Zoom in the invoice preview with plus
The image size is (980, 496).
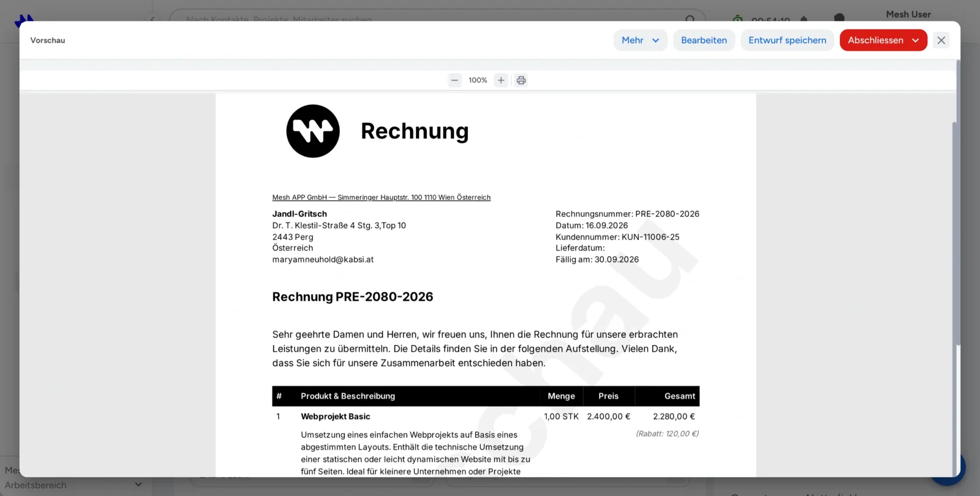[501, 80]
